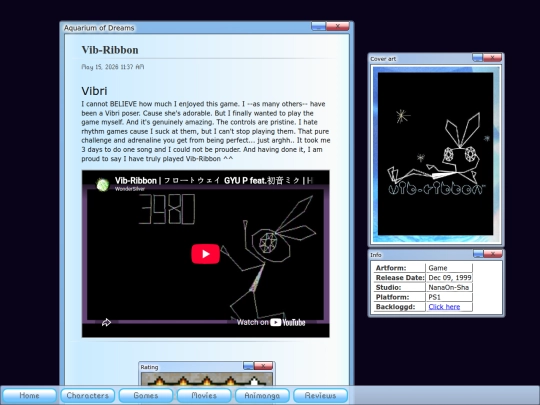Click the 'Aquarium of Dreams' window title
This screenshot has width=540, height=405.
tap(99, 28)
